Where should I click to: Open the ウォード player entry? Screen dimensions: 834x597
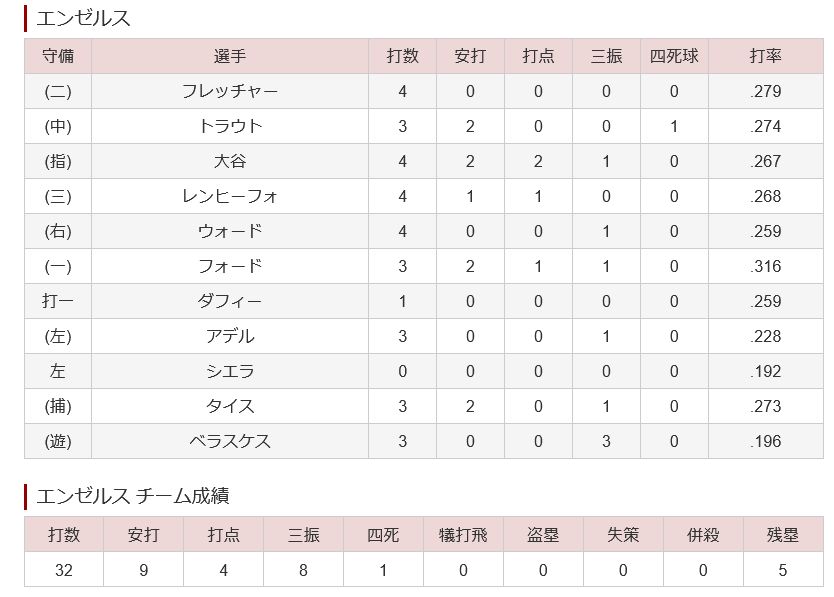click(229, 232)
